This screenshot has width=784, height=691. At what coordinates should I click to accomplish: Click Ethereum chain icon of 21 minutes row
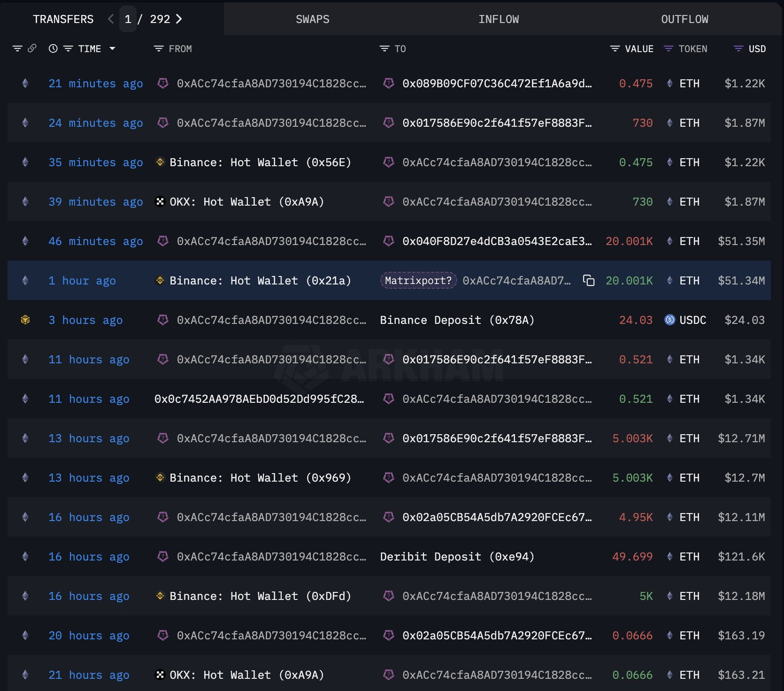click(x=25, y=83)
